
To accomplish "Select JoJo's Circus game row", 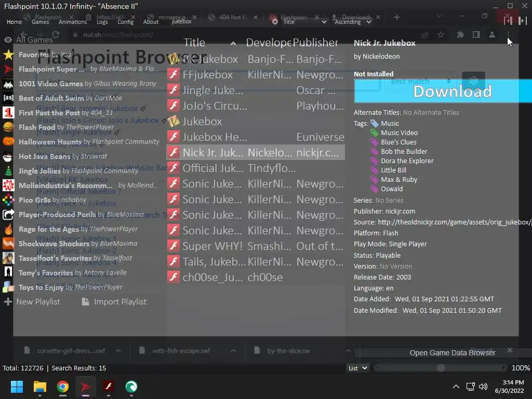I will point(256,106).
